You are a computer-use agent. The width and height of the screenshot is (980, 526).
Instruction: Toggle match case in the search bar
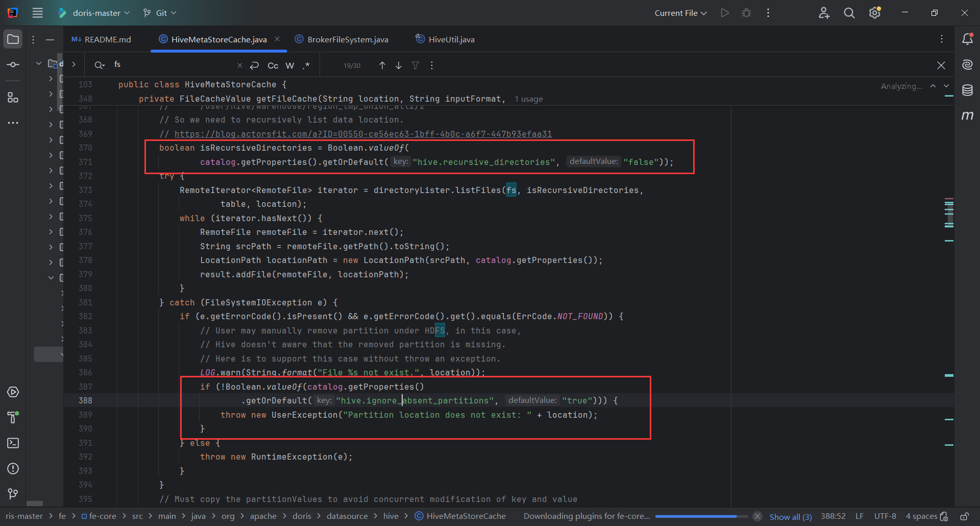273,65
